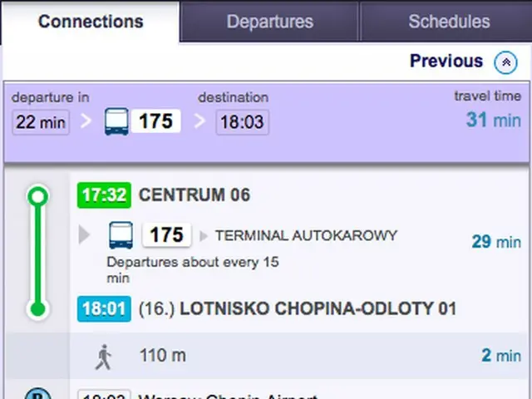Select the CENTRUM 06 stop name
Image resolution: width=532 pixels, height=399 pixels.
pos(195,195)
